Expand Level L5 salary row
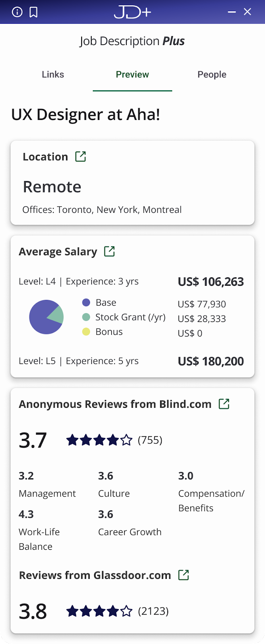The image size is (265, 644). click(x=131, y=361)
